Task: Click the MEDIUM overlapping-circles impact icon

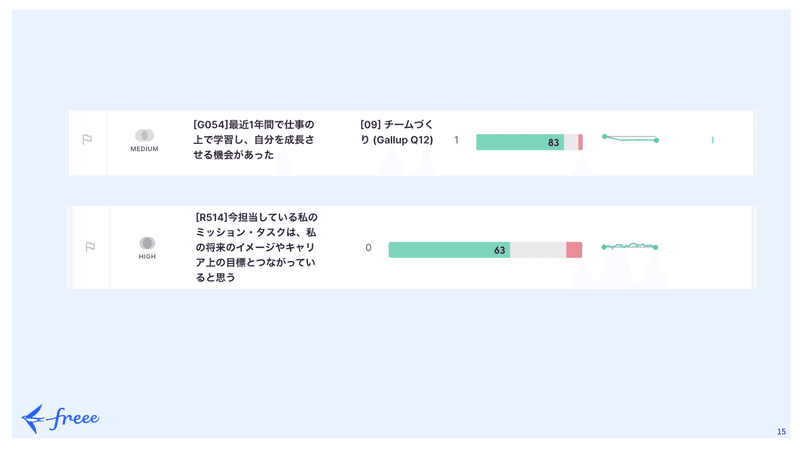Action: [x=144, y=135]
